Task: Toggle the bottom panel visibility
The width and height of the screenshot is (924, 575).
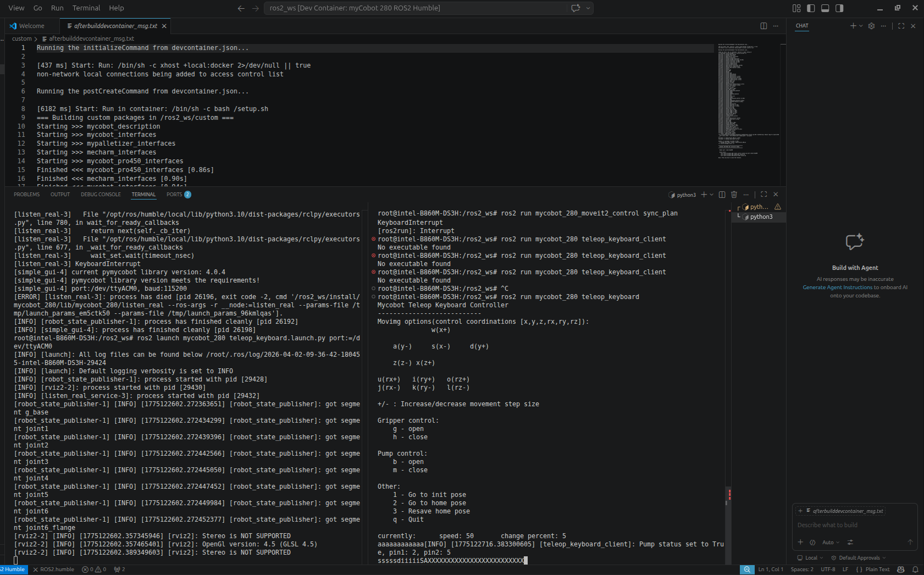Action: tap(825, 8)
